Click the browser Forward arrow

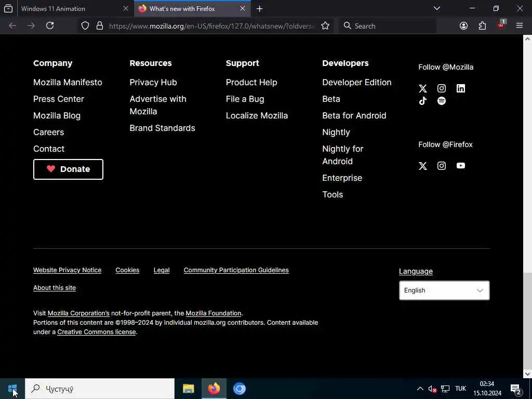pyautogui.click(x=31, y=26)
